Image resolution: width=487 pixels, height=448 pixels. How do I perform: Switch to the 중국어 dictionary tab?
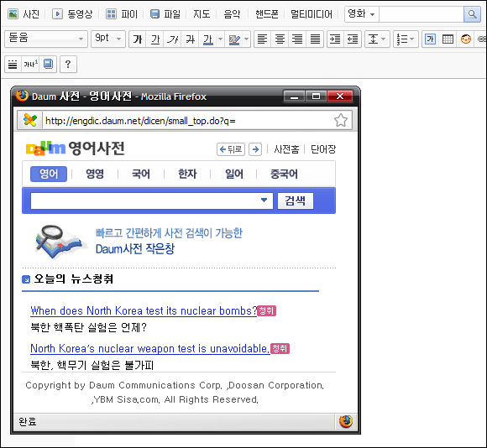pyautogui.click(x=284, y=174)
